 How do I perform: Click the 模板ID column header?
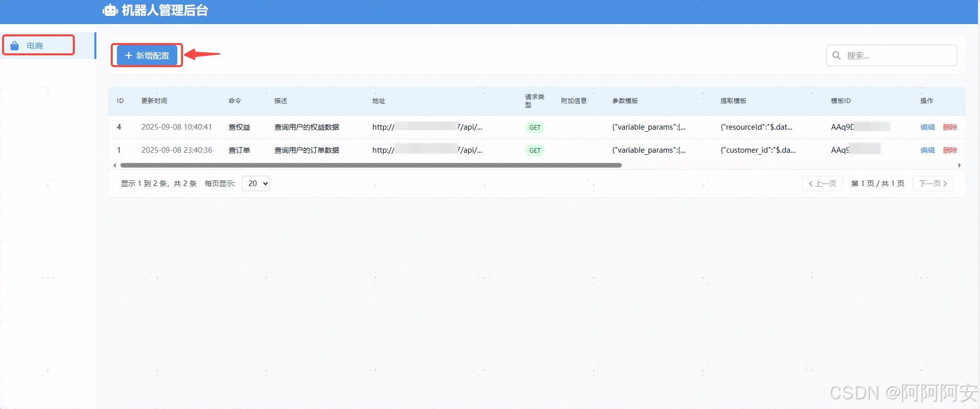pyautogui.click(x=841, y=101)
